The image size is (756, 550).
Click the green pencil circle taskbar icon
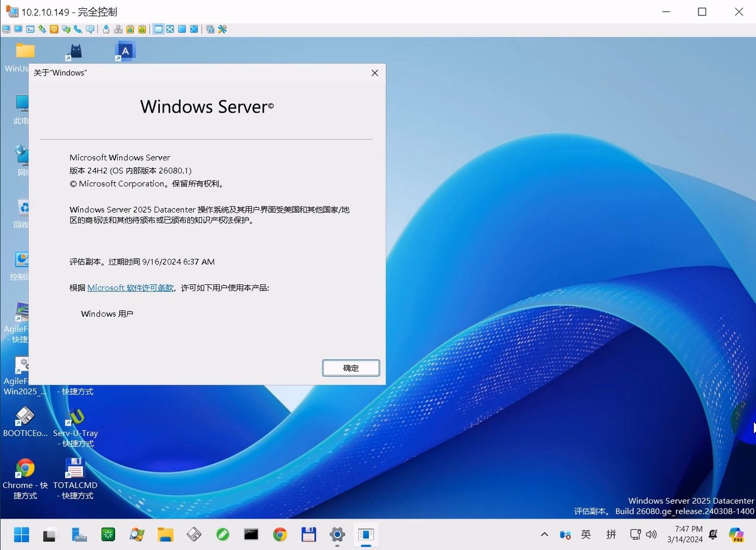click(x=223, y=535)
